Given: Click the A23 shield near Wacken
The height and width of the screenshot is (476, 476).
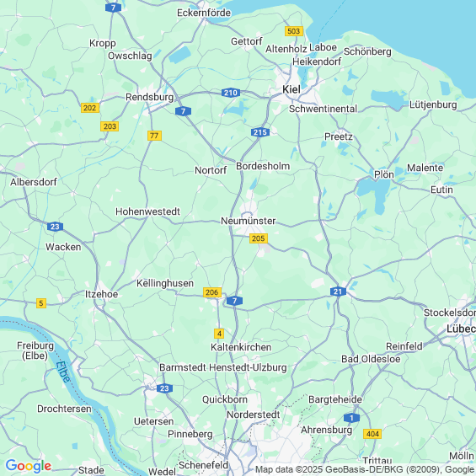Looking at the screenshot, I should coord(55,227).
